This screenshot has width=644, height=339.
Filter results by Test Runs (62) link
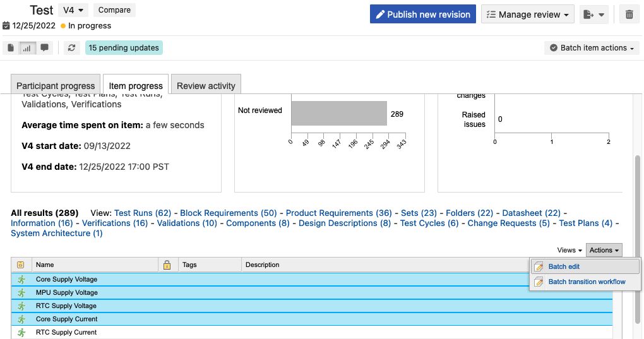pos(143,213)
